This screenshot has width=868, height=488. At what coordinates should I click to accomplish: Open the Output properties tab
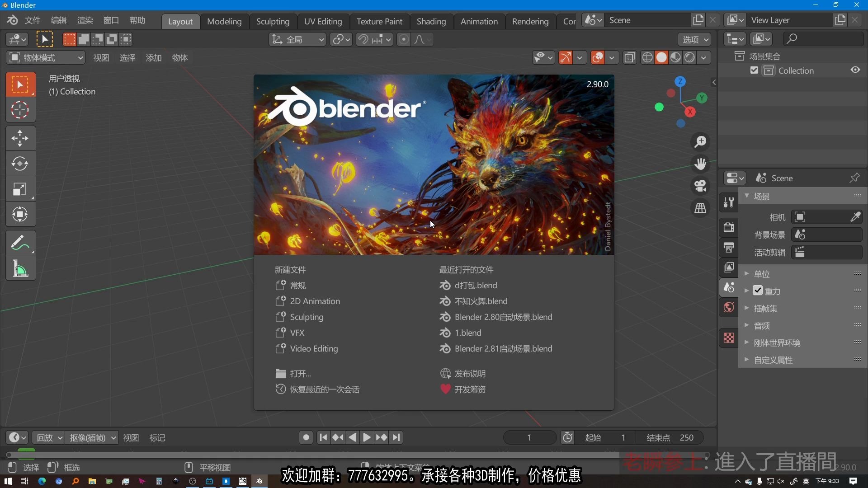point(729,247)
